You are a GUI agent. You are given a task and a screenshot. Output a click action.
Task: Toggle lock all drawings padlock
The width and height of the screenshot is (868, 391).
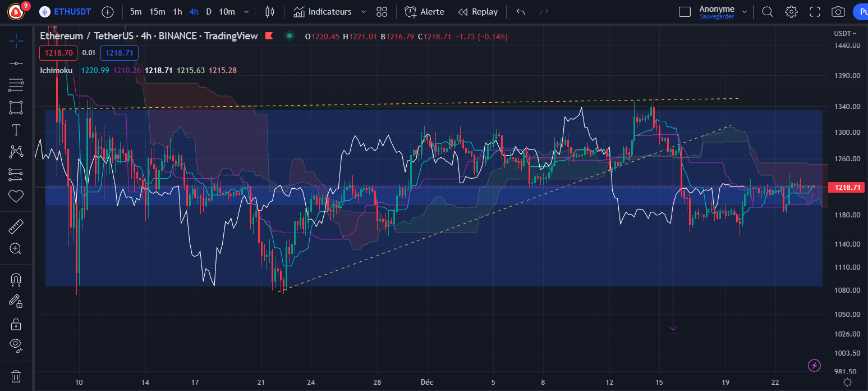pyautogui.click(x=16, y=324)
